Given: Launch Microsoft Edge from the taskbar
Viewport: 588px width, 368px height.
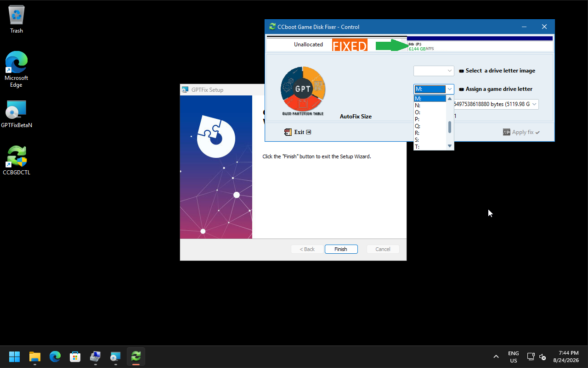Looking at the screenshot, I should click(x=55, y=357).
